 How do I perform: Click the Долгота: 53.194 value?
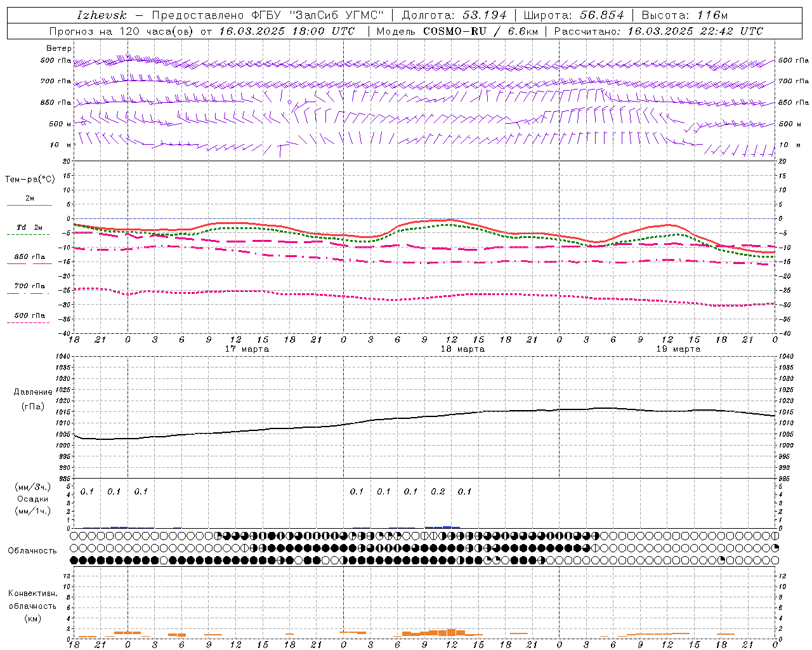(454, 15)
